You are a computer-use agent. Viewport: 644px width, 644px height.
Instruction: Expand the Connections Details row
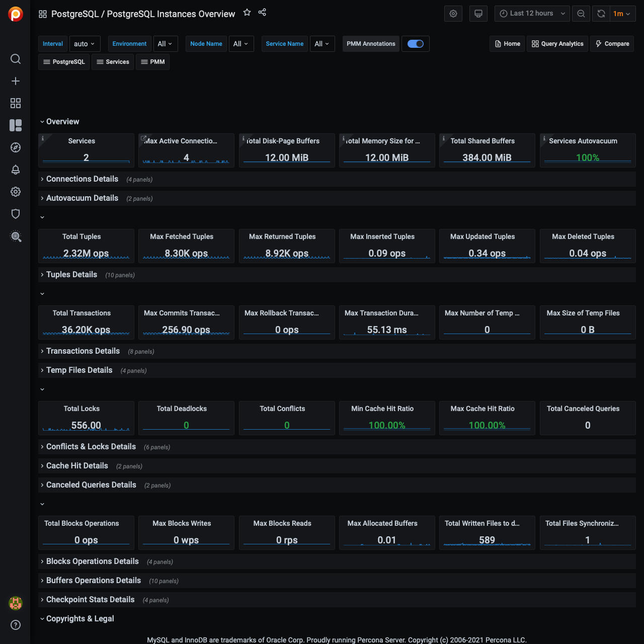point(82,179)
